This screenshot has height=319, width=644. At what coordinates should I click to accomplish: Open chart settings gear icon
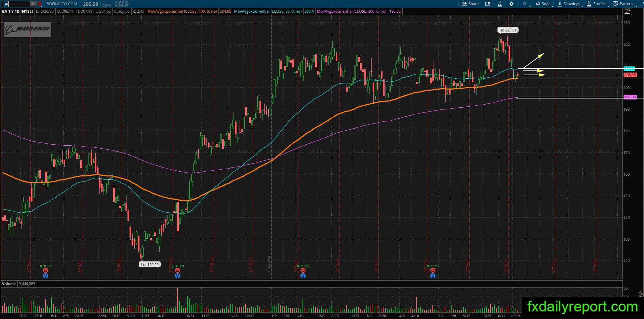tap(511, 4)
